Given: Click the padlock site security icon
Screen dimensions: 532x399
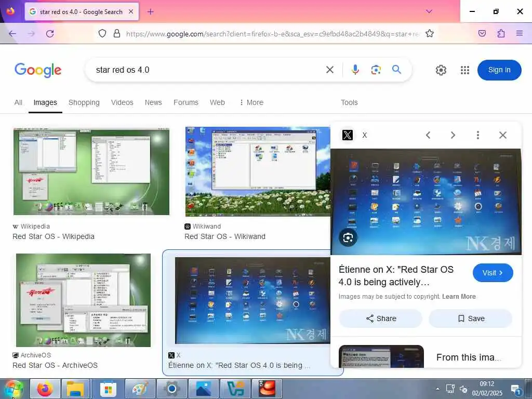Looking at the screenshot, I should coord(117,33).
